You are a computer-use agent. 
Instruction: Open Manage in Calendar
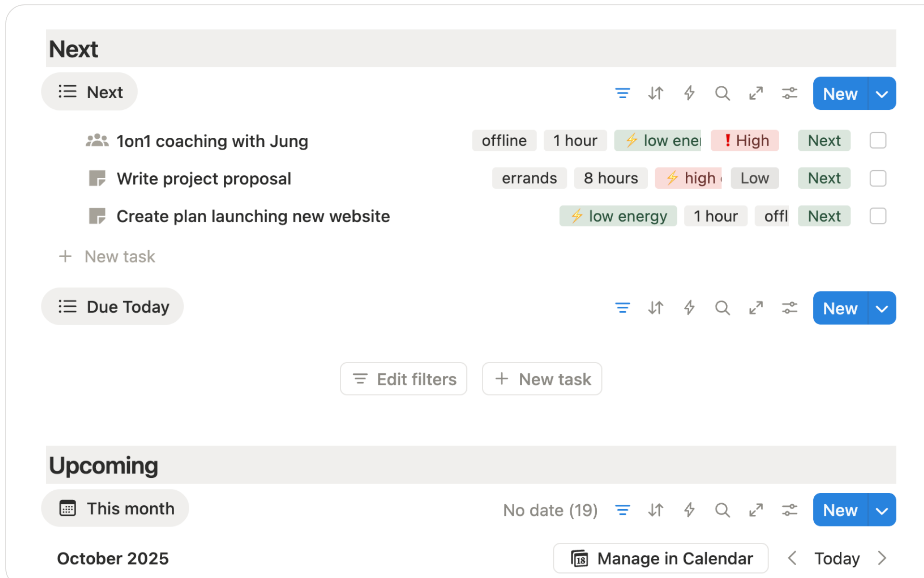coord(661,558)
